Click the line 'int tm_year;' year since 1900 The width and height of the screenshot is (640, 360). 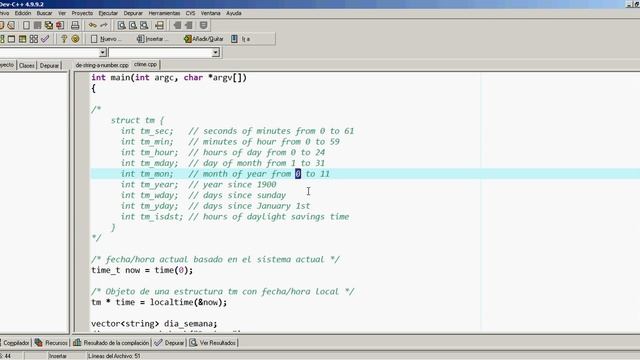(198, 184)
